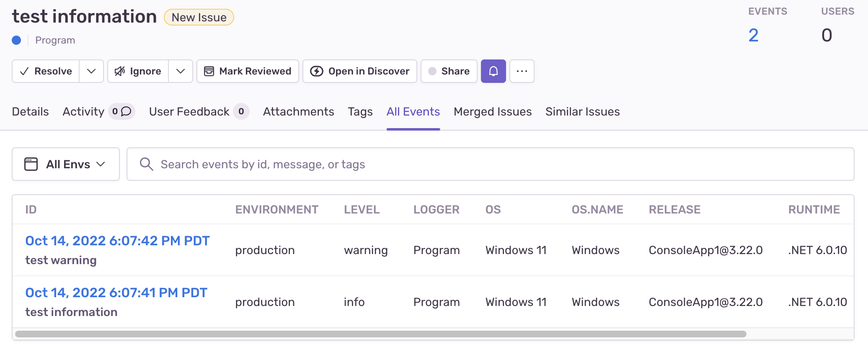
Task: Click the RUNTIME column header
Action: point(814,209)
